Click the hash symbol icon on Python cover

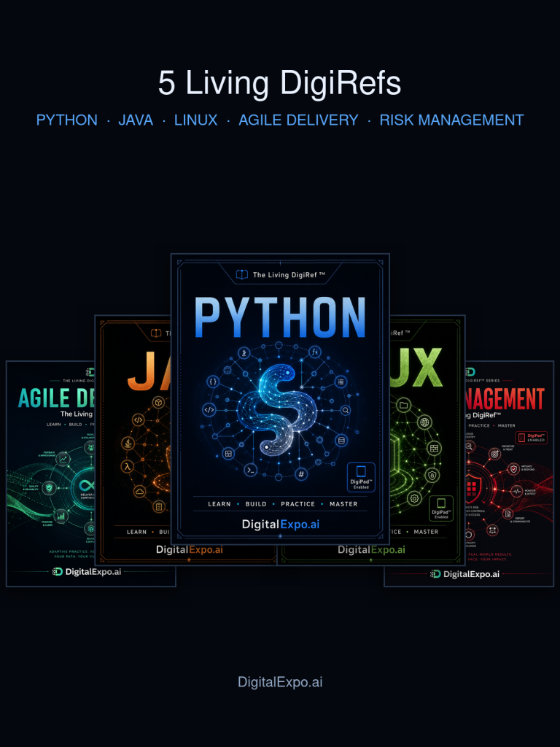coord(301,474)
